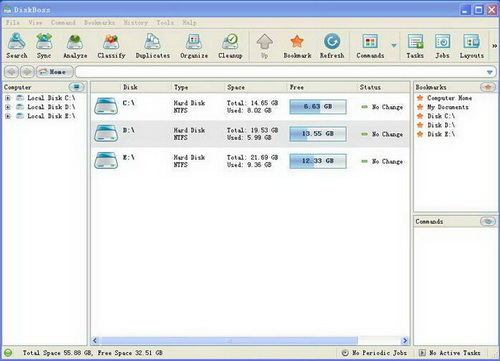Open the Bookmarks menu
This screenshot has height=361, width=500.
coord(99,23)
